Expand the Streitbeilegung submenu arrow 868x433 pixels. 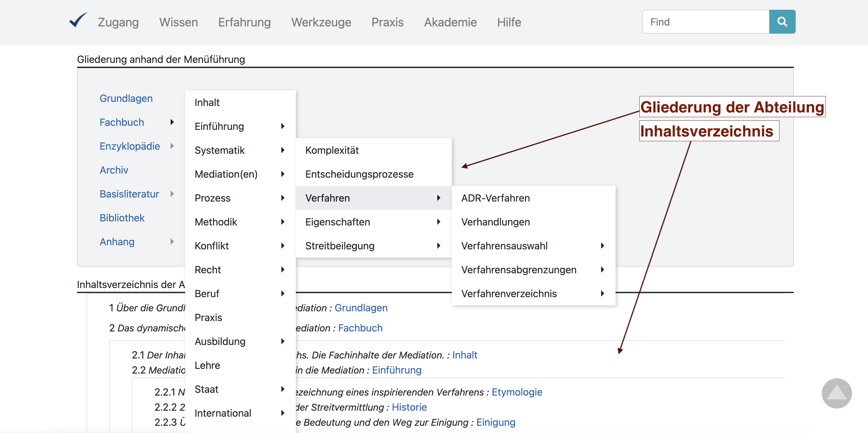[439, 246]
